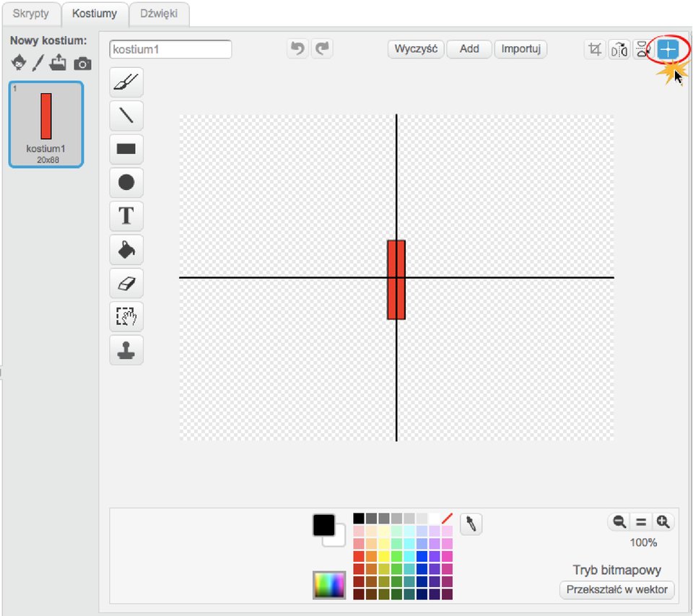693x616 pixels.
Task: Reset canvas zoom to 100%
Action: tap(641, 522)
